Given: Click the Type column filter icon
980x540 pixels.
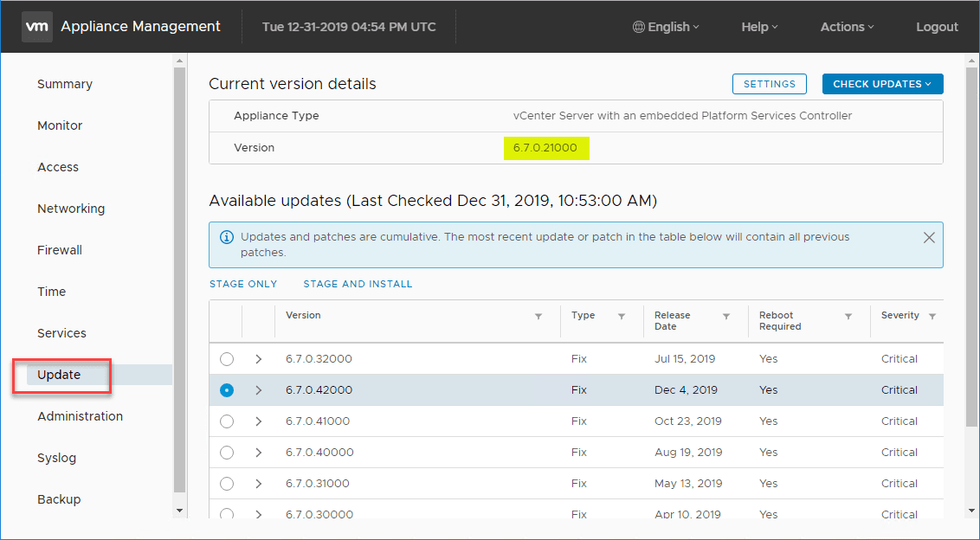Looking at the screenshot, I should (x=622, y=317).
